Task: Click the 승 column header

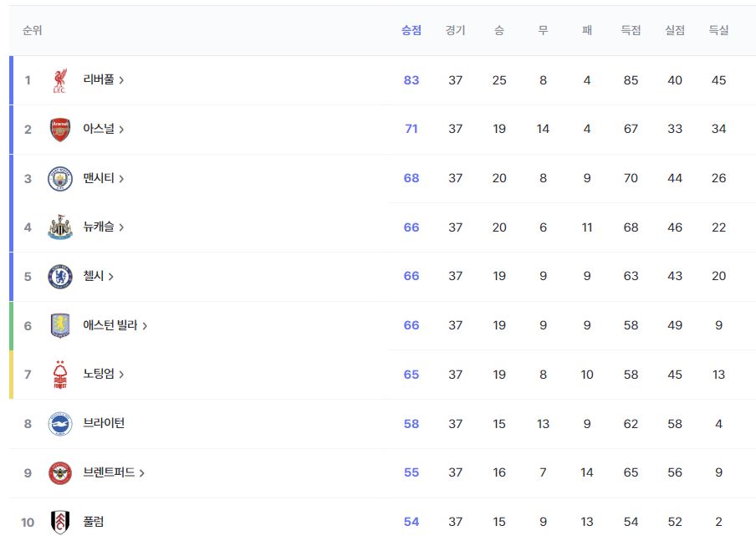Action: (499, 30)
